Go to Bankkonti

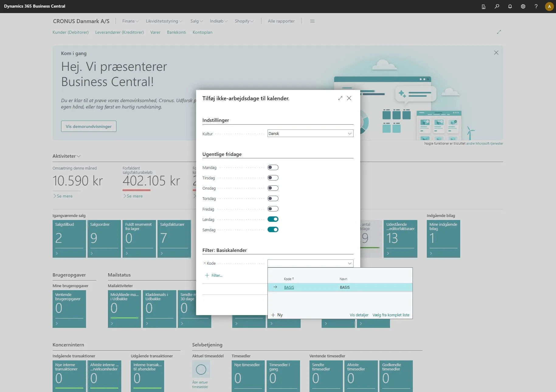click(176, 32)
